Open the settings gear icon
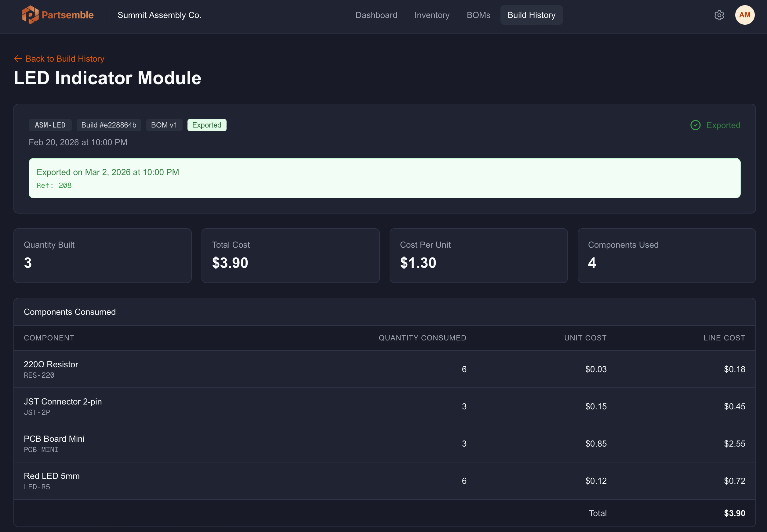Viewport: 767px width, 532px height. (719, 15)
